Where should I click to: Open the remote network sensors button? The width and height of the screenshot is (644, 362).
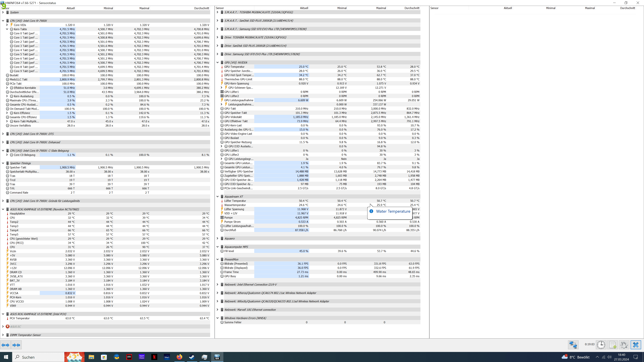click(573, 345)
